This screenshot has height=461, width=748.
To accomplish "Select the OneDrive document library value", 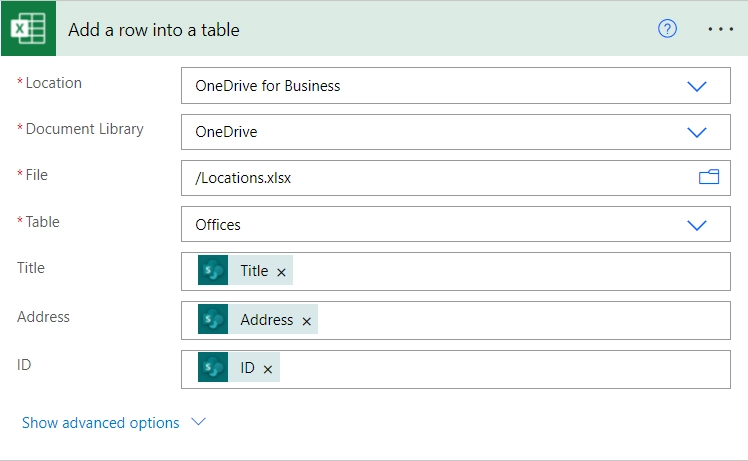I will coord(226,132).
